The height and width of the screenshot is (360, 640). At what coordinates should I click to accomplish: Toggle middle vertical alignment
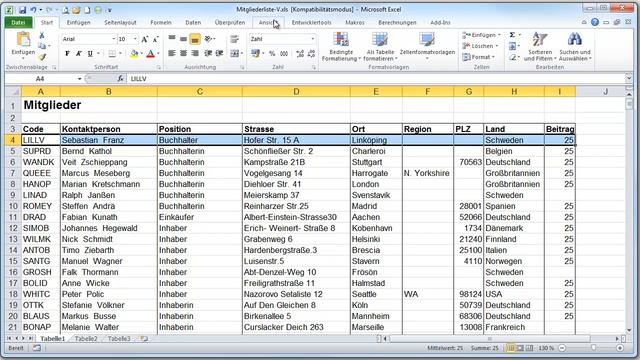pyautogui.click(x=183, y=39)
